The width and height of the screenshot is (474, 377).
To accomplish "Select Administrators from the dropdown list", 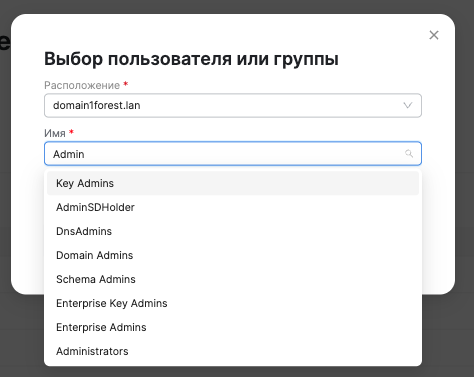I will tap(233, 351).
